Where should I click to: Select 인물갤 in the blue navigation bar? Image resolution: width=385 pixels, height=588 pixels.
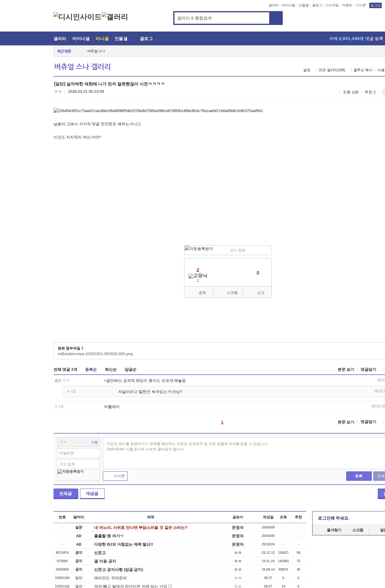point(121,38)
